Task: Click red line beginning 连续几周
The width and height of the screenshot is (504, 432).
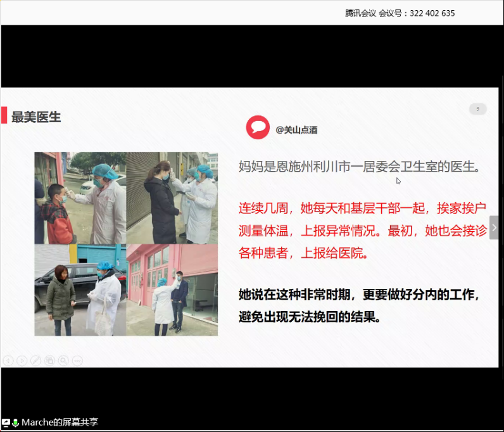Action: 362,208
